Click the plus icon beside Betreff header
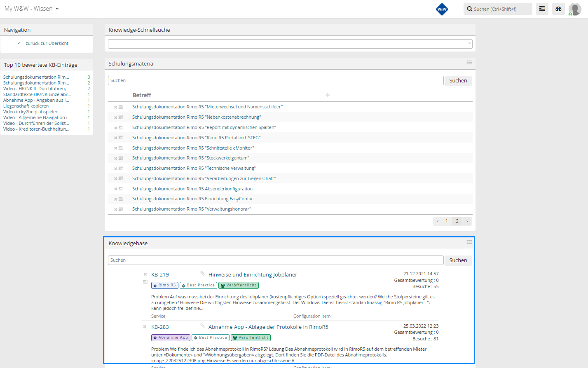 pos(328,95)
